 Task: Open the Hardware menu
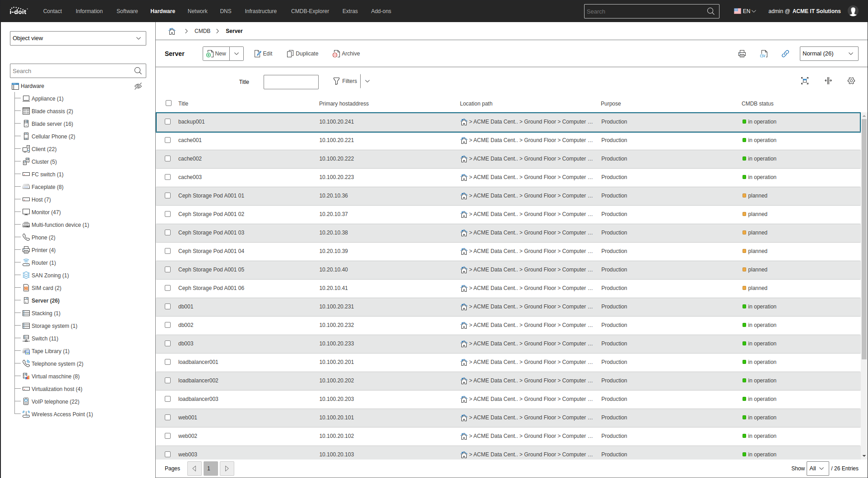(x=162, y=11)
